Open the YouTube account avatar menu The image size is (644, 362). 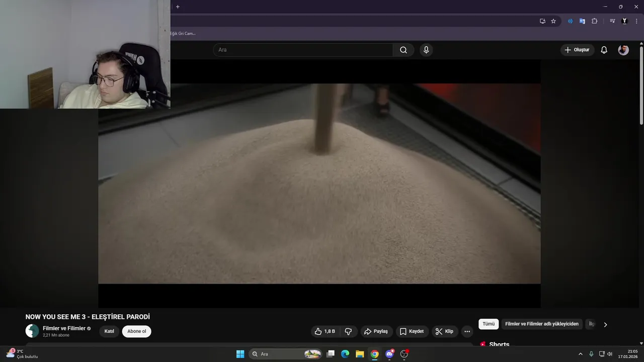[x=623, y=50]
